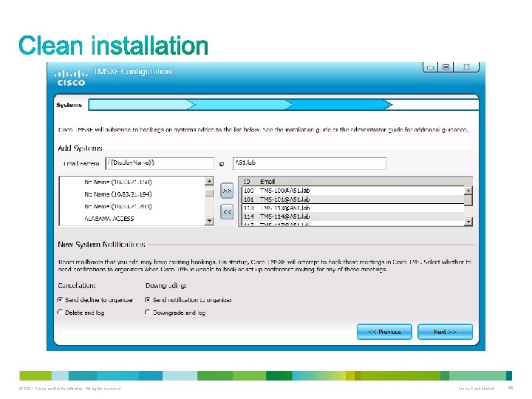Click the {{DisplayName}} email pattern field
Viewport: 532px width, 399px height.
click(x=160, y=163)
